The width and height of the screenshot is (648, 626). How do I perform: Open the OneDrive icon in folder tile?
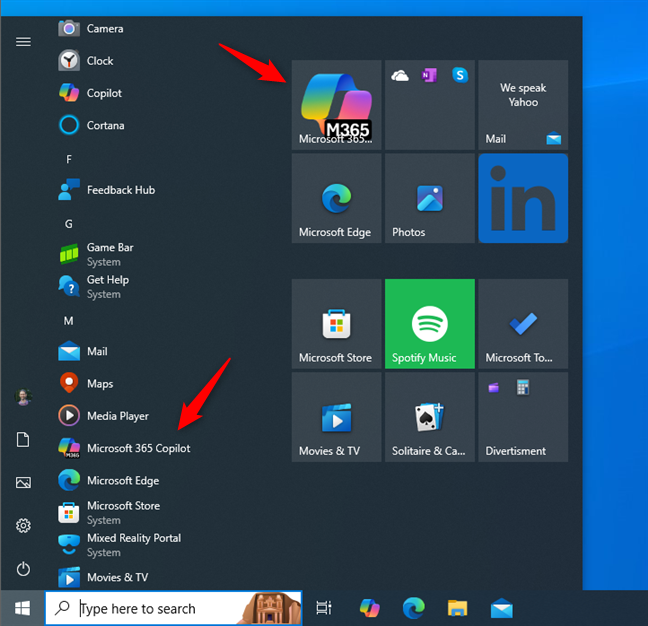tap(400, 76)
